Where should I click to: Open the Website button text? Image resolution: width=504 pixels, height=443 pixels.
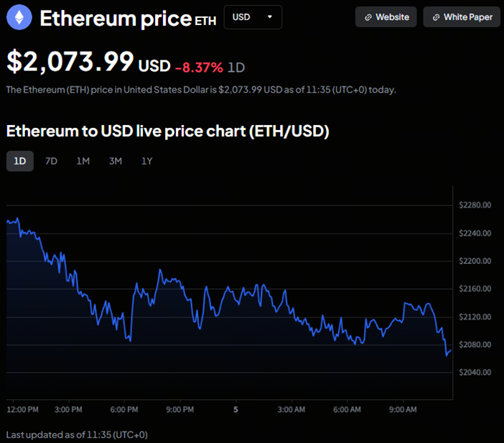pyautogui.click(x=392, y=17)
